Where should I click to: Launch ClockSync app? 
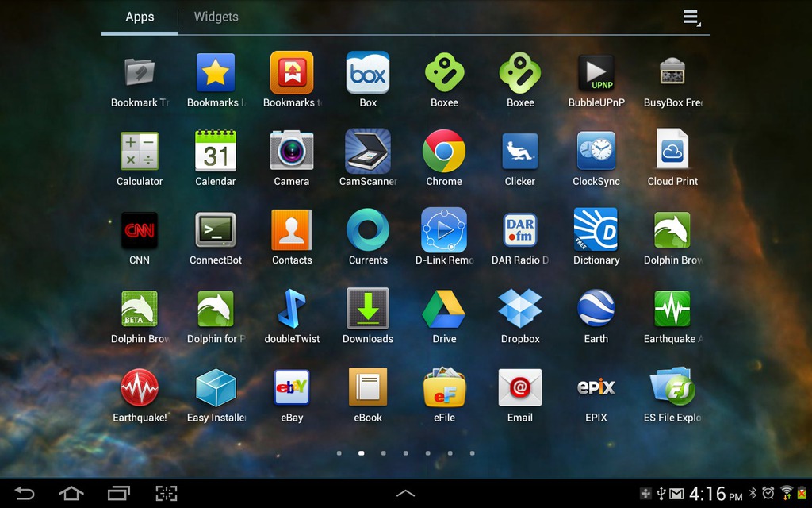(596, 151)
